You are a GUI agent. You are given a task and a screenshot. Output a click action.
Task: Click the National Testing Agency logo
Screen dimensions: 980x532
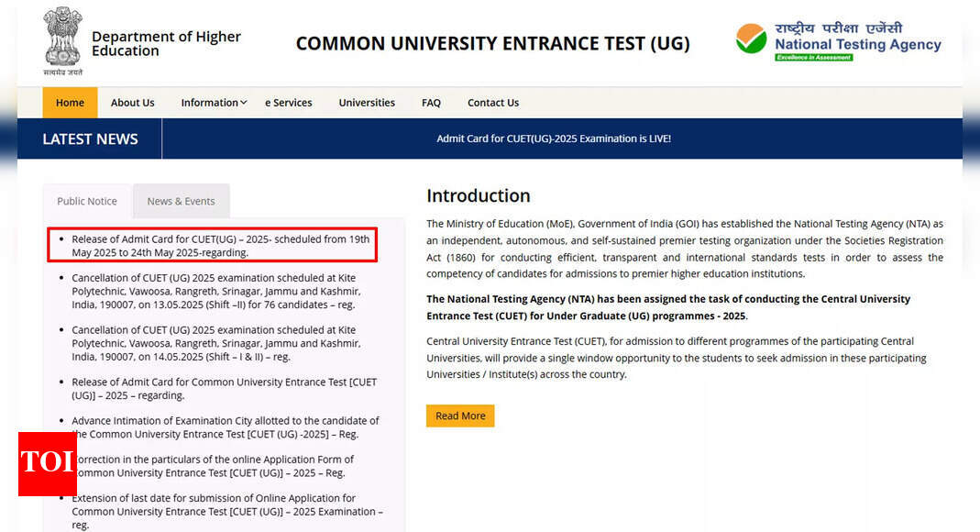click(838, 41)
